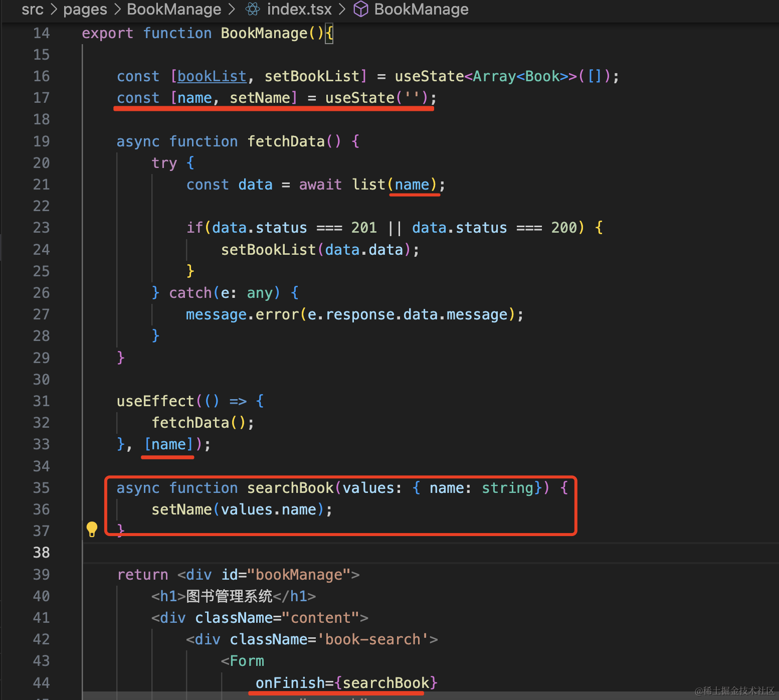Click the [name] dependency array

coord(168,444)
